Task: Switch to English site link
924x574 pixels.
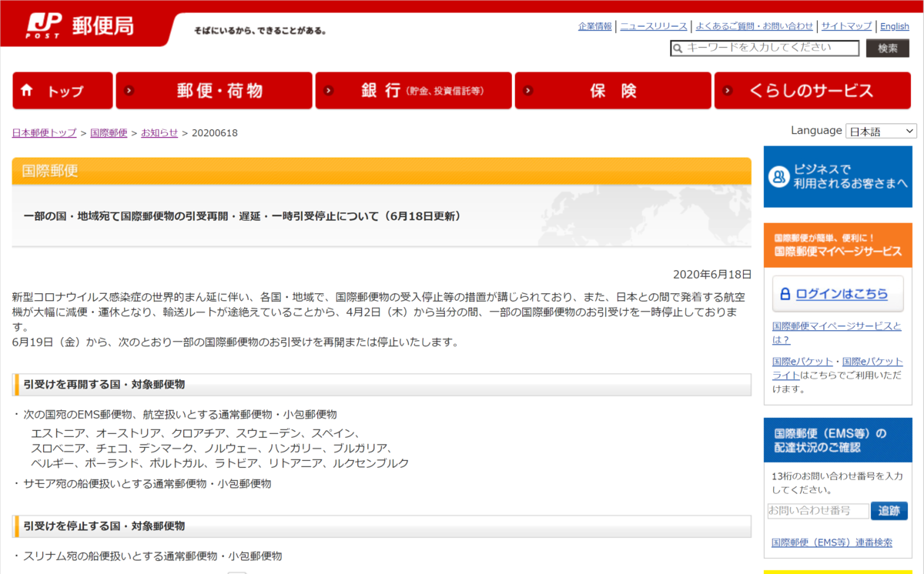Action: tap(895, 26)
